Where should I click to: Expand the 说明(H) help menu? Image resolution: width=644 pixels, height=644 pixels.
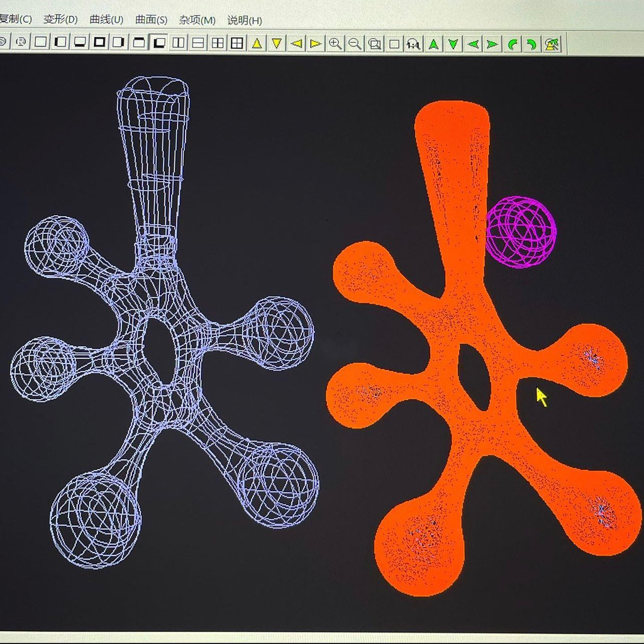244,19
